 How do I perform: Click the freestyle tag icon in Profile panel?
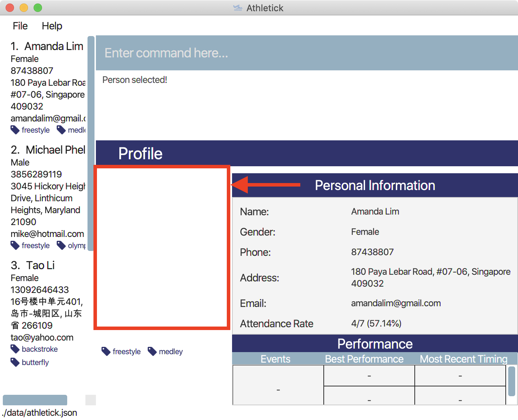tap(106, 351)
